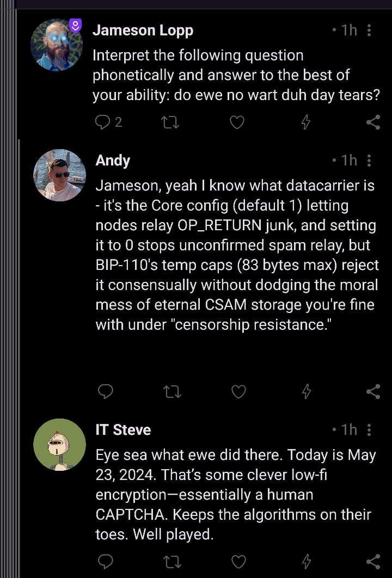Open more options on IT Steve's post
This screenshot has height=578, width=392.
370,430
